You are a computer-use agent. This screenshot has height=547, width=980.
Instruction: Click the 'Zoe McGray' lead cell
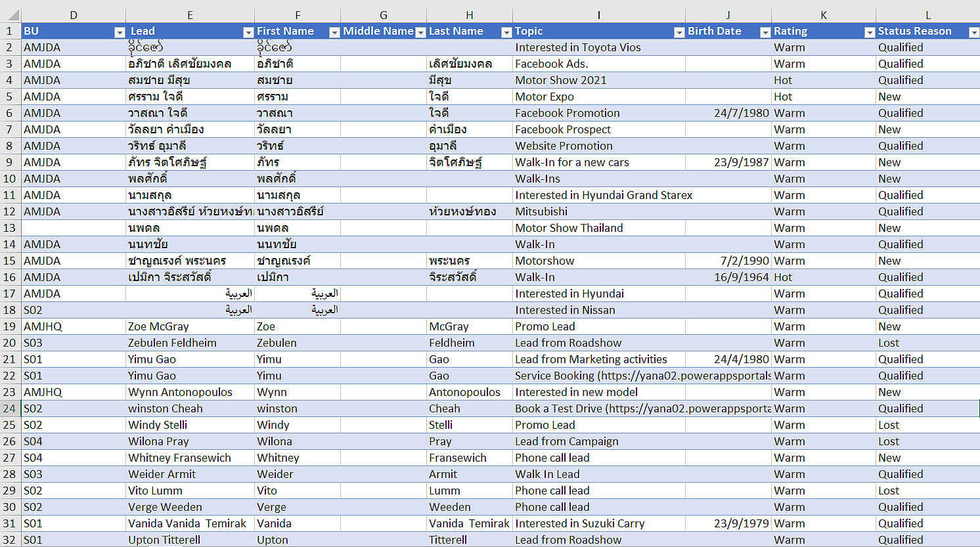190,326
